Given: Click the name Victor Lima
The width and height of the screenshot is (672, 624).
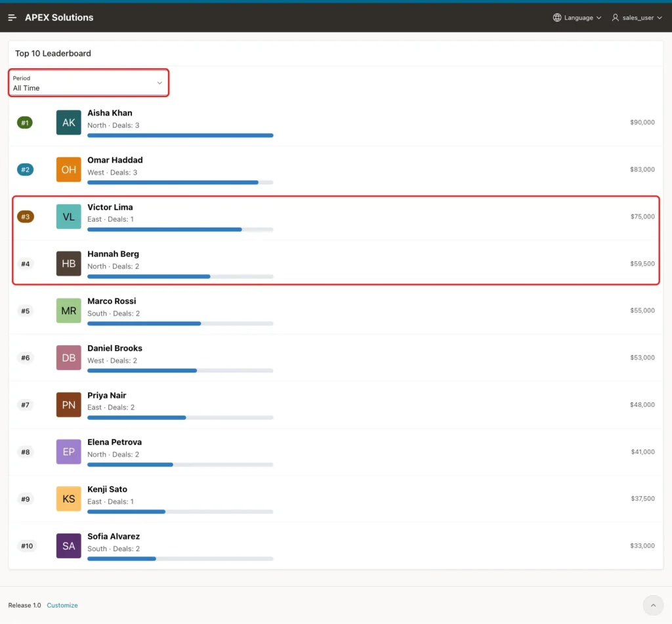Looking at the screenshot, I should tap(110, 207).
